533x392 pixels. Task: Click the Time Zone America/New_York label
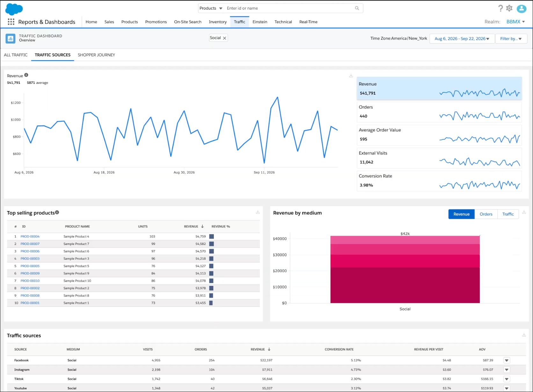click(398, 39)
